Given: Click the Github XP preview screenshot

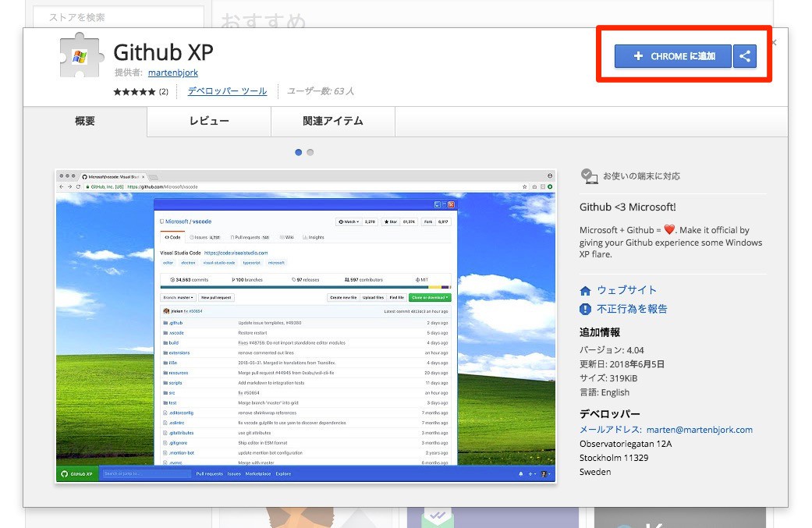Looking at the screenshot, I should 306,326.
